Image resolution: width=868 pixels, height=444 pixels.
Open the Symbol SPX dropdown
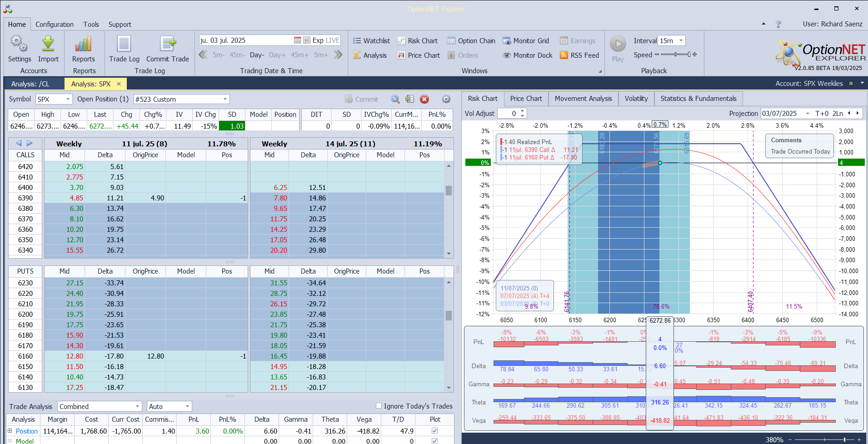68,99
